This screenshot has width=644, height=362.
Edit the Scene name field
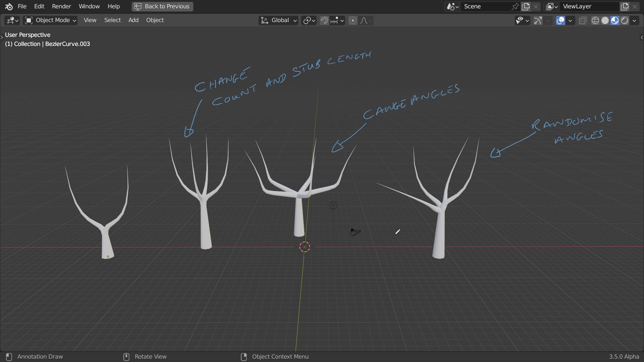click(486, 6)
